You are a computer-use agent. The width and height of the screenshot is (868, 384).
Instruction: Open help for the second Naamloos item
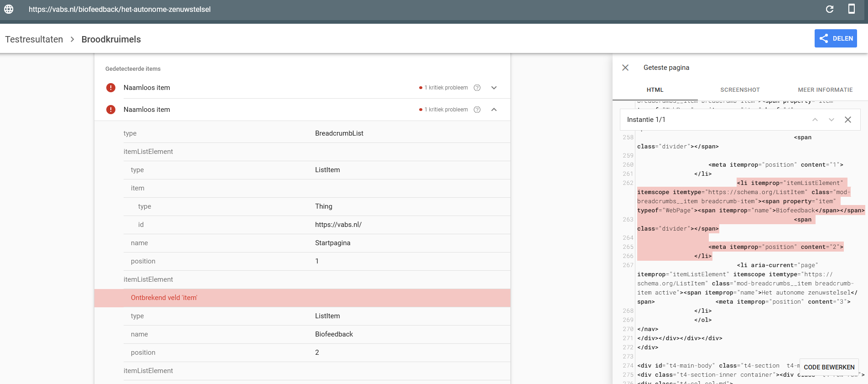477,110
